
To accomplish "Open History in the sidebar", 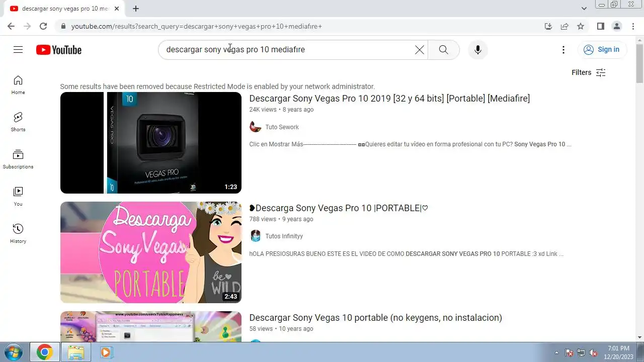I will pos(18,234).
